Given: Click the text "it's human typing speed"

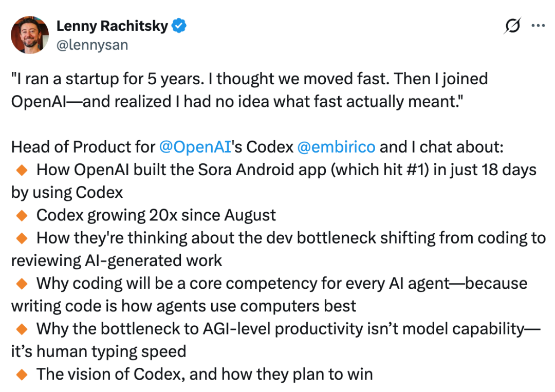Looking at the screenshot, I should pos(98,351).
